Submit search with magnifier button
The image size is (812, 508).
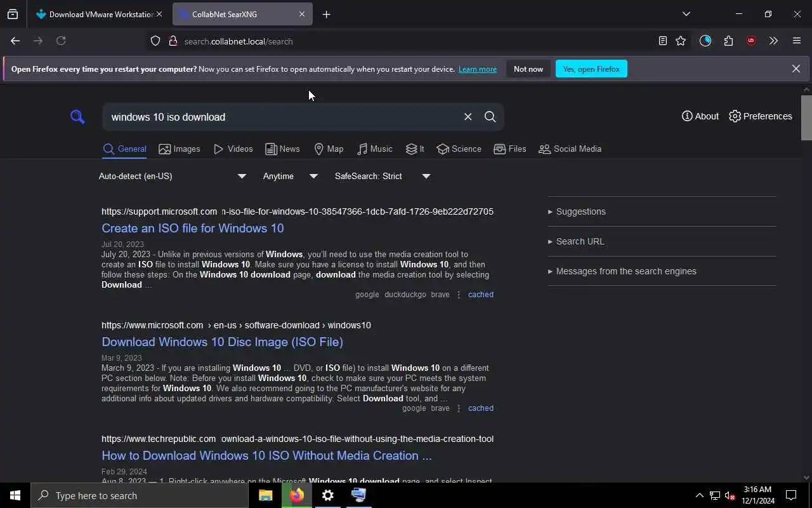point(490,117)
